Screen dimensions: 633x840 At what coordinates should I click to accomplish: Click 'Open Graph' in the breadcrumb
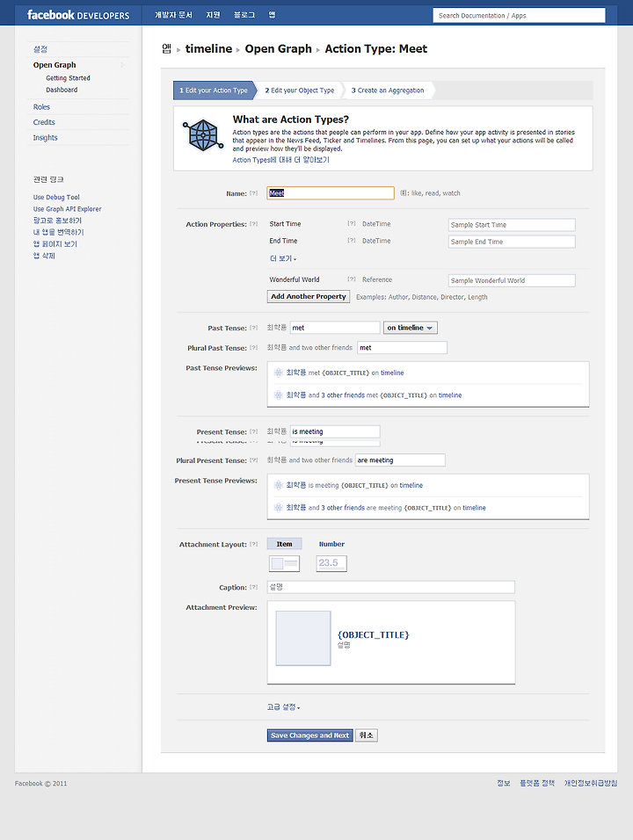[278, 48]
